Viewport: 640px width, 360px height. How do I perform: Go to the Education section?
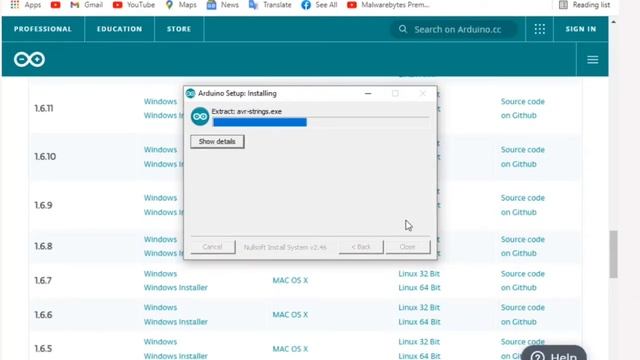120,29
